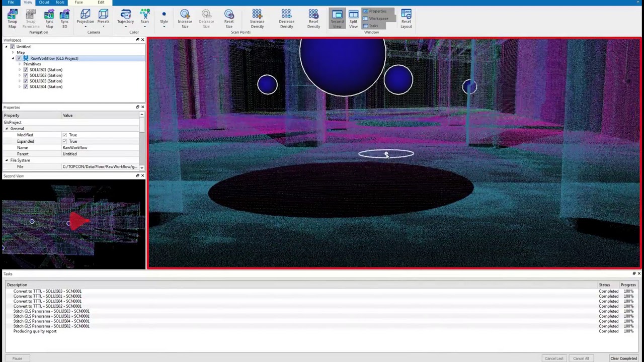Switch to the Edit ribbon tab
Screen dimensions: 644x362
pos(101,3)
